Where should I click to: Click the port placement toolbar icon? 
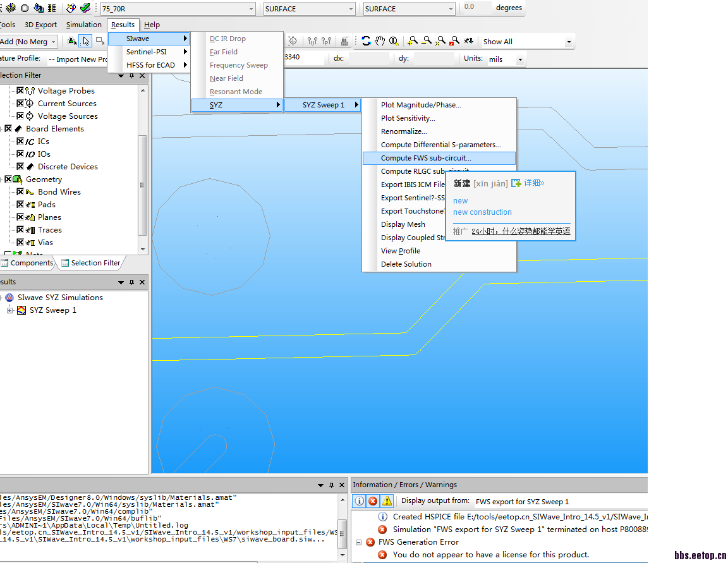326,41
